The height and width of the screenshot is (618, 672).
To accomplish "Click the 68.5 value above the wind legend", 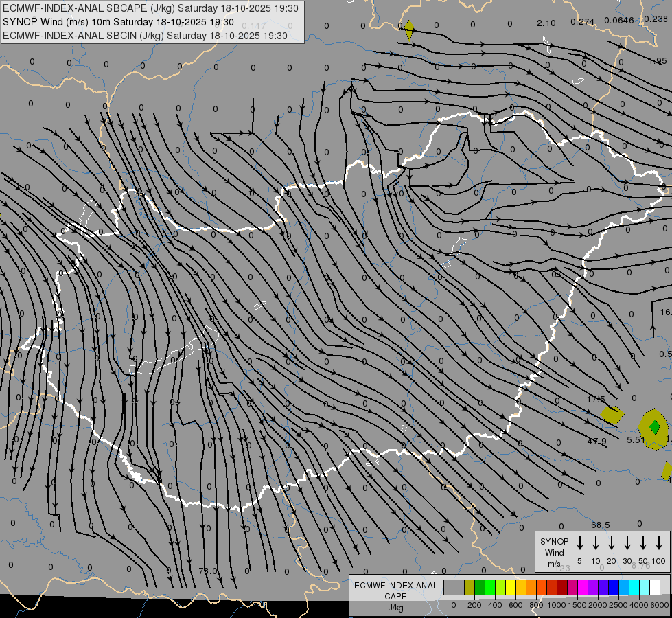I will coord(600,525).
